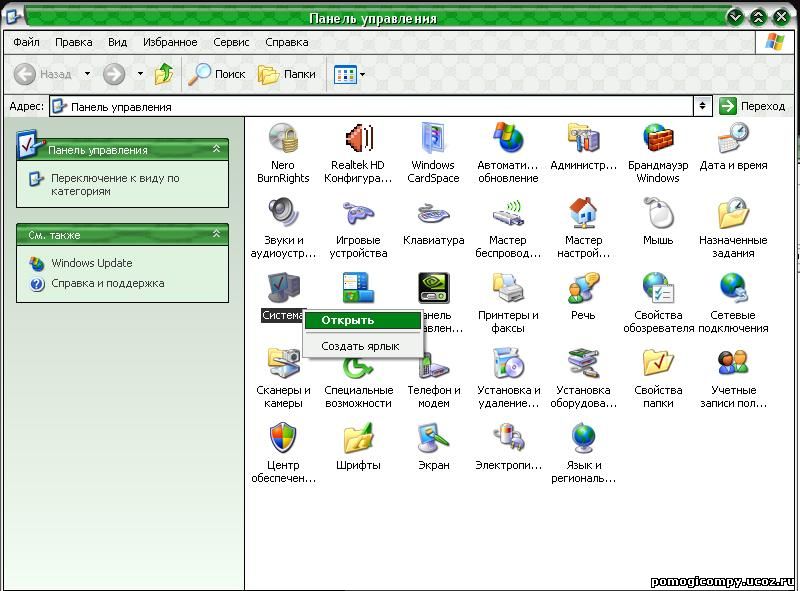Open the Date and Time icon
This screenshot has width=800, height=591.
(733, 138)
